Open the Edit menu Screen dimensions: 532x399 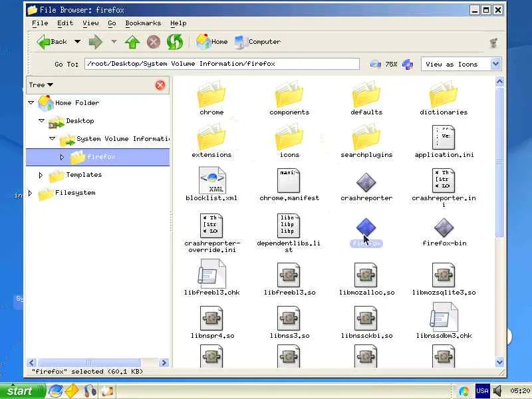click(65, 23)
